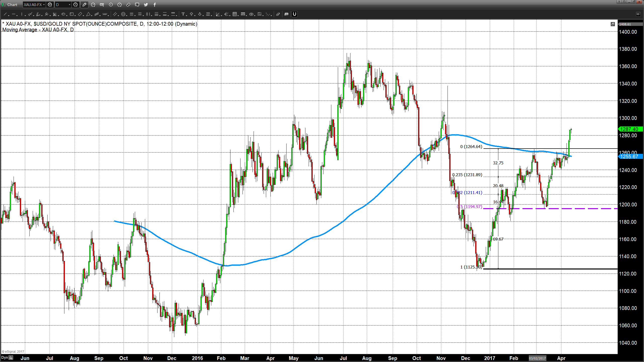Image resolution: width=644 pixels, height=362 pixels.
Task: Select the rectangle drawing tool
Action: (72, 14)
